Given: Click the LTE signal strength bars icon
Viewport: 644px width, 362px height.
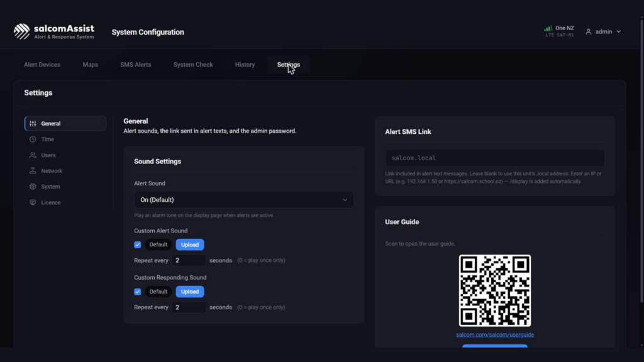Looking at the screenshot, I should pos(548,28).
